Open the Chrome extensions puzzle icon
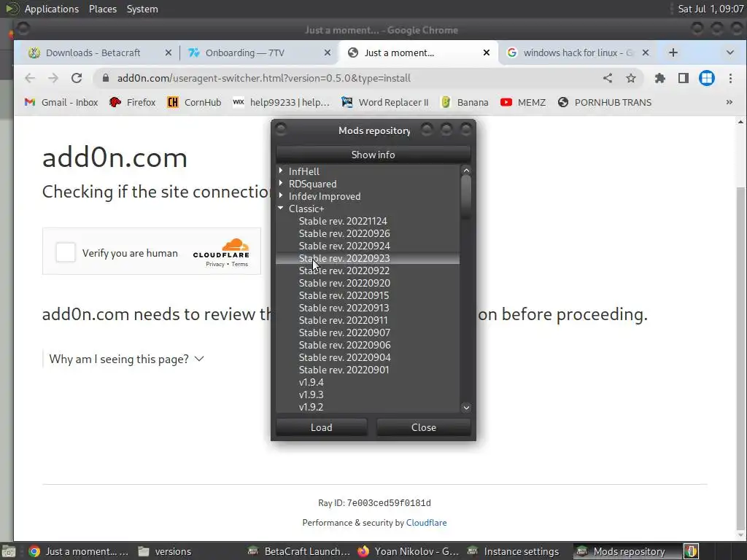747x560 pixels. (x=659, y=78)
